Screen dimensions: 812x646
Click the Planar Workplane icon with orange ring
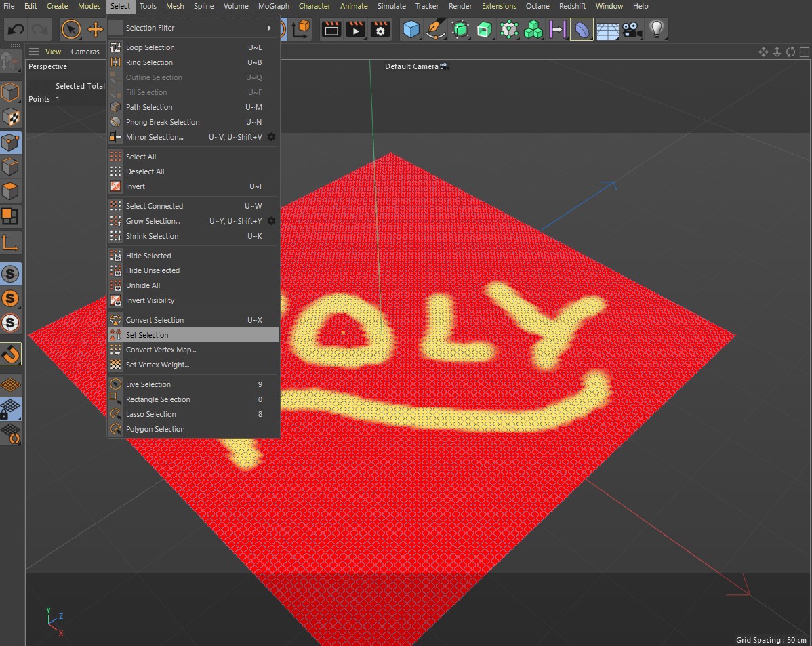[10, 433]
